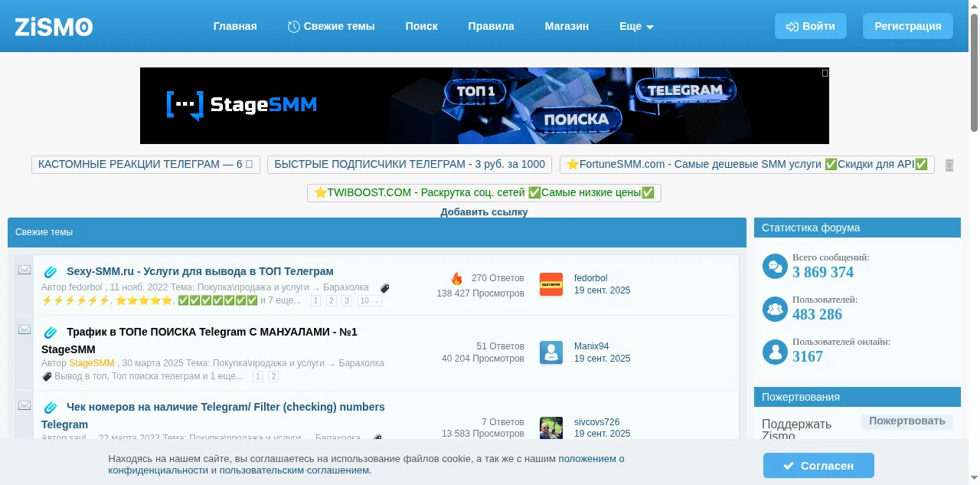Click the envelope icon for Sexy-SMM.ru topic
This screenshot has width=980, height=485.
(24, 270)
